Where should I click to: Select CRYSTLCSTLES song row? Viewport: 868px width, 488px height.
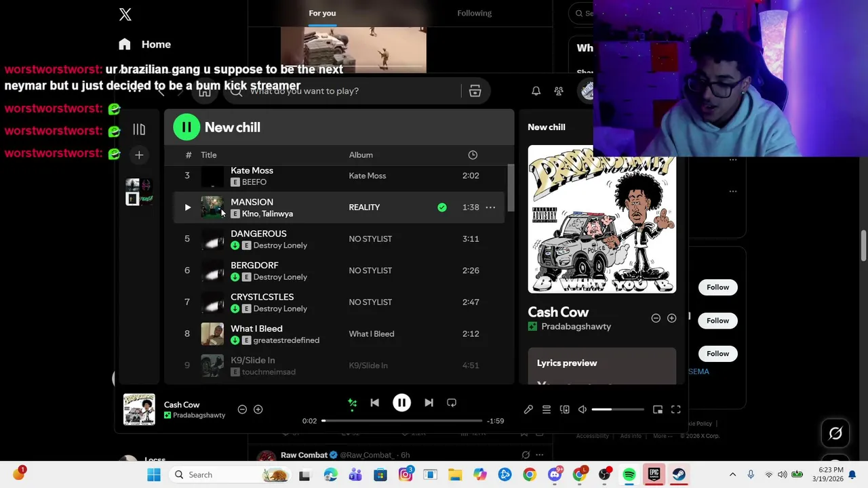[x=339, y=302]
